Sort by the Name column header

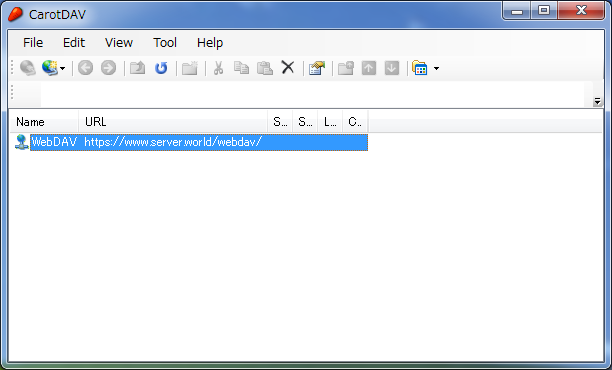click(44, 122)
